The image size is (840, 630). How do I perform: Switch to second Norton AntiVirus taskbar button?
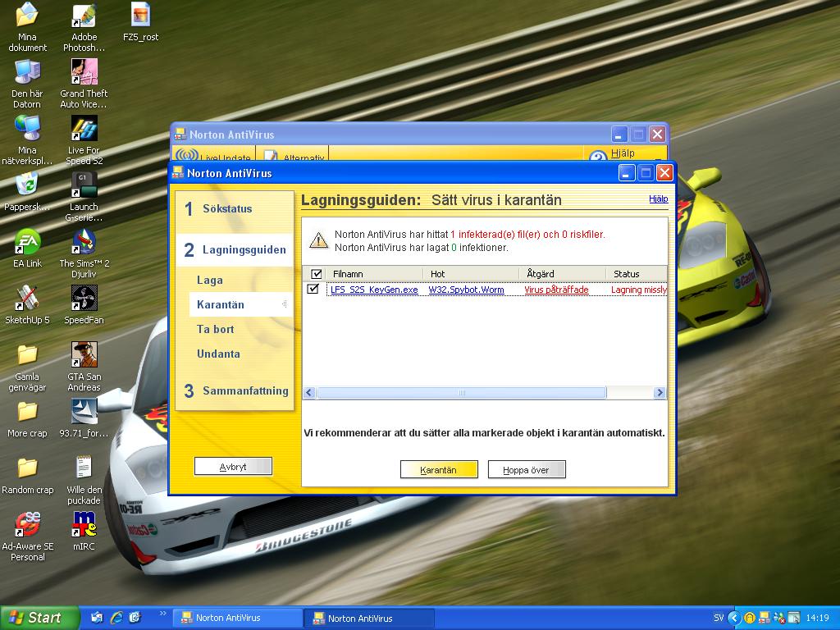370,618
